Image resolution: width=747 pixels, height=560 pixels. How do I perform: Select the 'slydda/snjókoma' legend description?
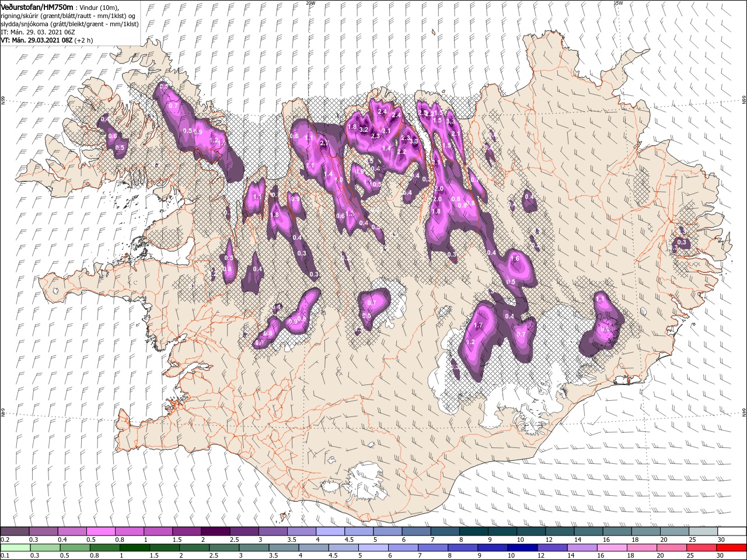25,24
